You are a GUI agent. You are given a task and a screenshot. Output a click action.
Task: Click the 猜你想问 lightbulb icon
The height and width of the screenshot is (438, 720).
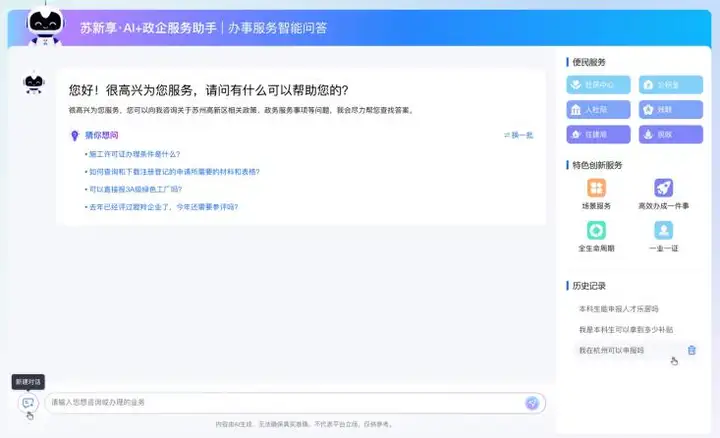(74, 134)
